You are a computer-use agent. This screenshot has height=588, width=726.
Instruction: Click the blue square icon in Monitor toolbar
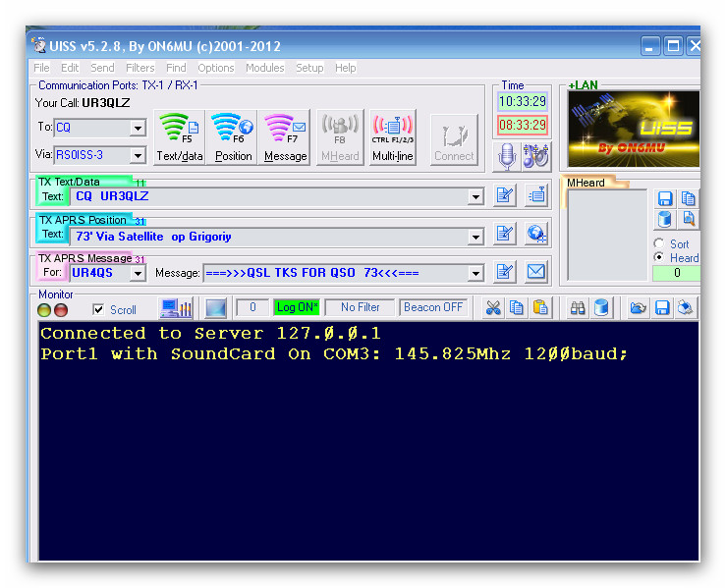[x=215, y=308]
